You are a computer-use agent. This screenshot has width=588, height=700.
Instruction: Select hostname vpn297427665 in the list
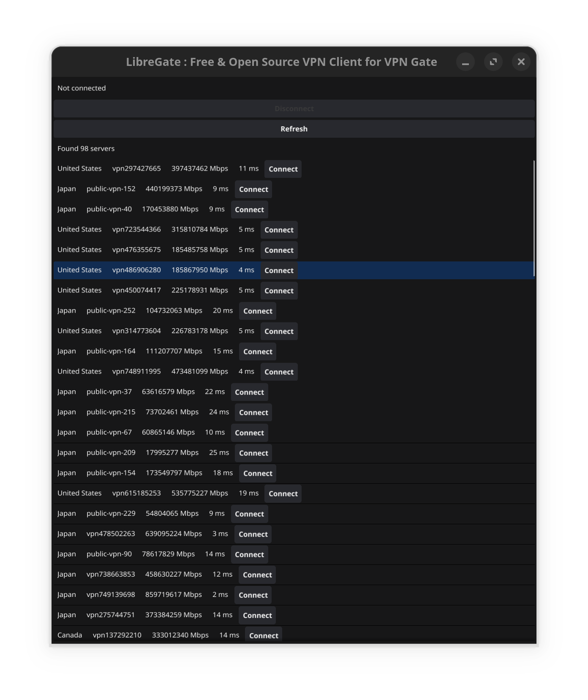pyautogui.click(x=136, y=169)
